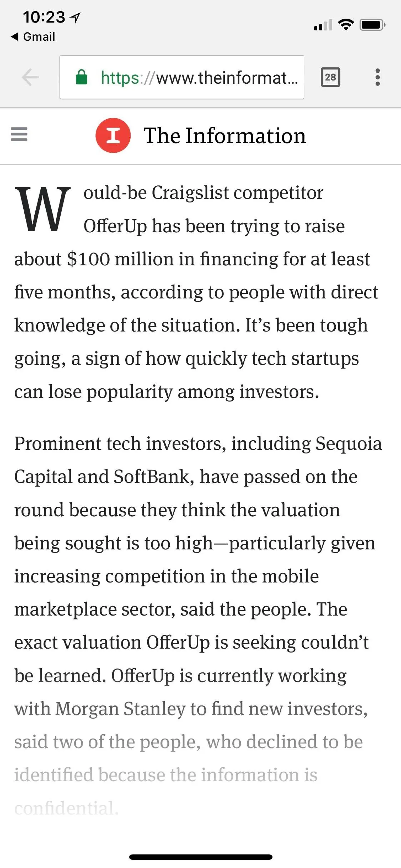Click the large drop cap "W"
This screenshot has width=401, height=868.
43,209
